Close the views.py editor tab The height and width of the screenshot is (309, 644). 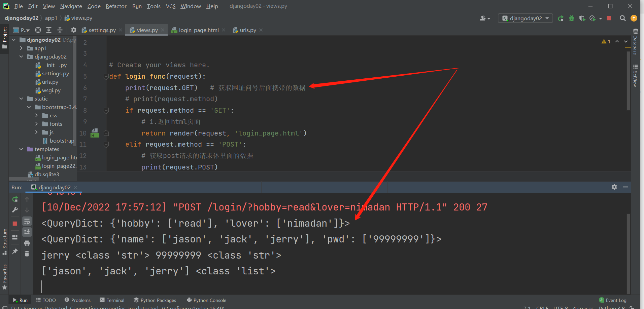(x=163, y=30)
